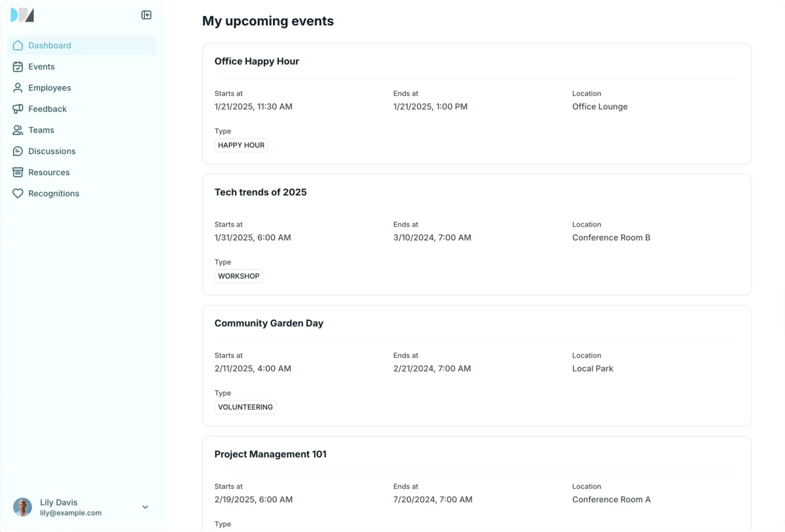Click the VOLUNTEERING type badge
The height and width of the screenshot is (532, 785).
[x=245, y=407]
